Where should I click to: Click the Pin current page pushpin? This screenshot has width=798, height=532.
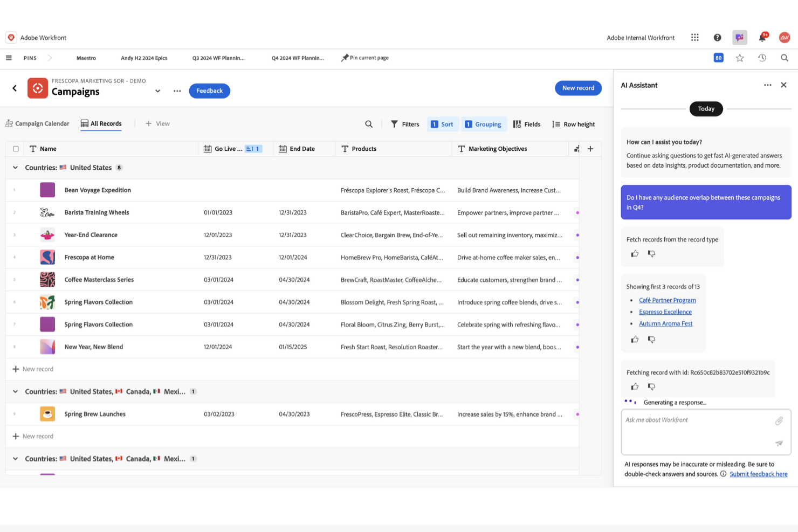click(x=345, y=58)
